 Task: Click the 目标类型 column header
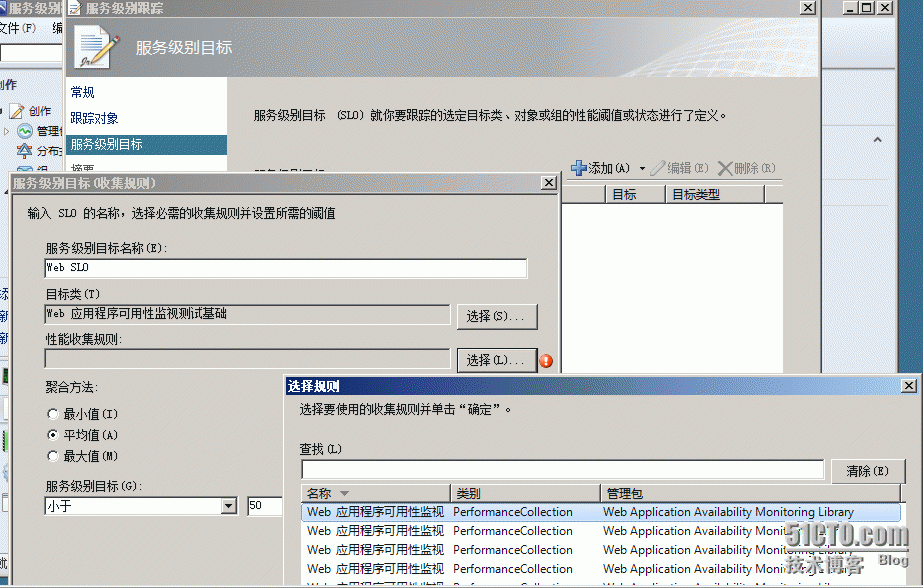(715, 194)
